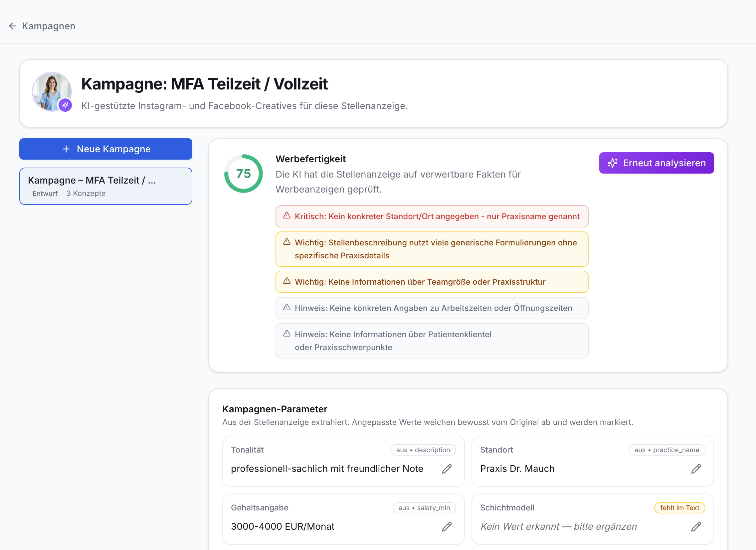Click the fehlt im Text badge
This screenshot has width=756, height=550.
(680, 508)
